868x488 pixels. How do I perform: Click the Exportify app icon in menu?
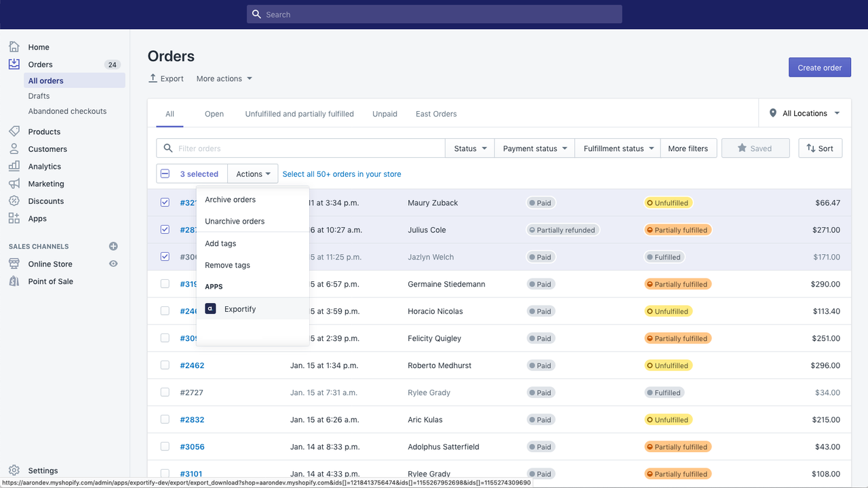pyautogui.click(x=210, y=308)
